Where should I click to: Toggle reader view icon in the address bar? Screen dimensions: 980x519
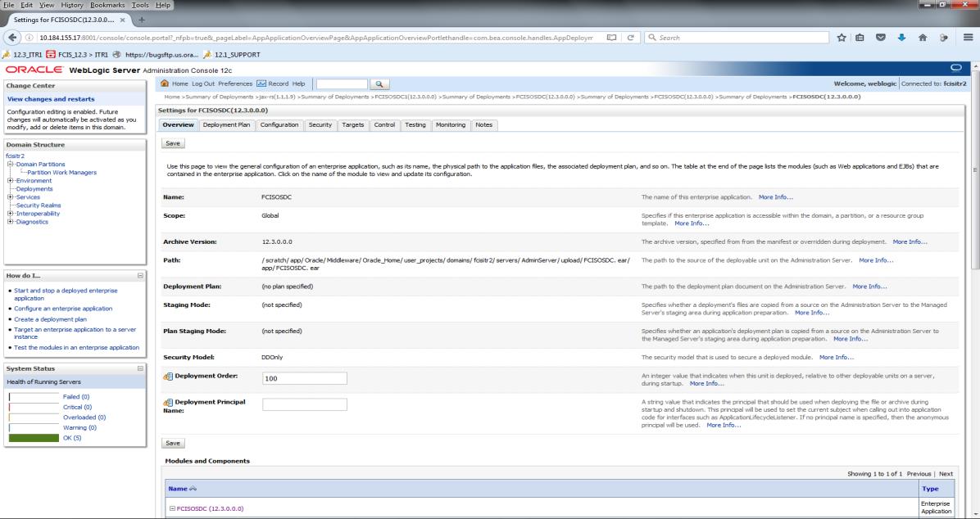coord(611,38)
